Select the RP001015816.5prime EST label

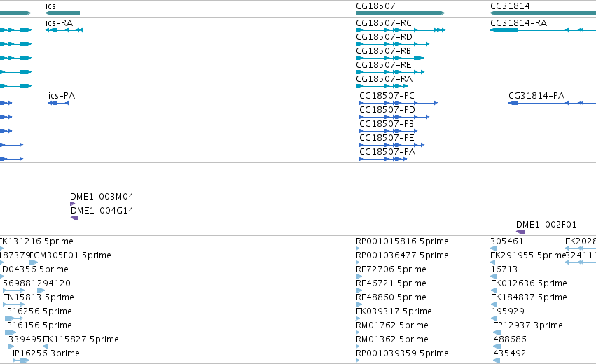[x=402, y=241]
